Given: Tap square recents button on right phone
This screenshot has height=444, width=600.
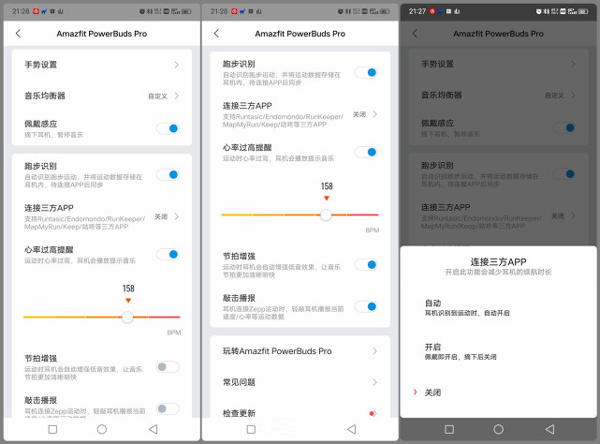Looking at the screenshot, I should [450, 429].
